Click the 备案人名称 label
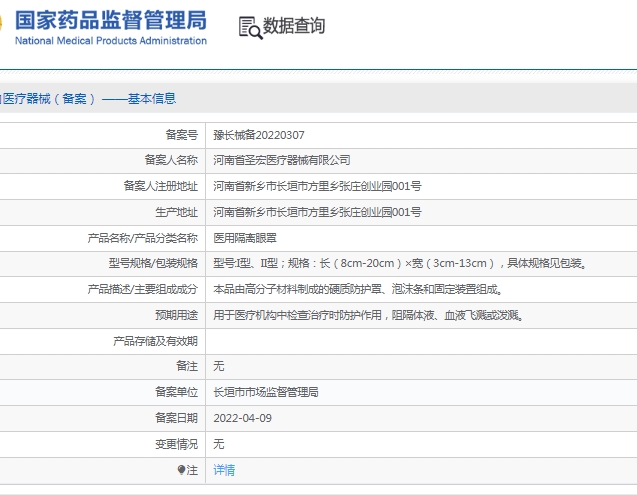 tap(171, 161)
